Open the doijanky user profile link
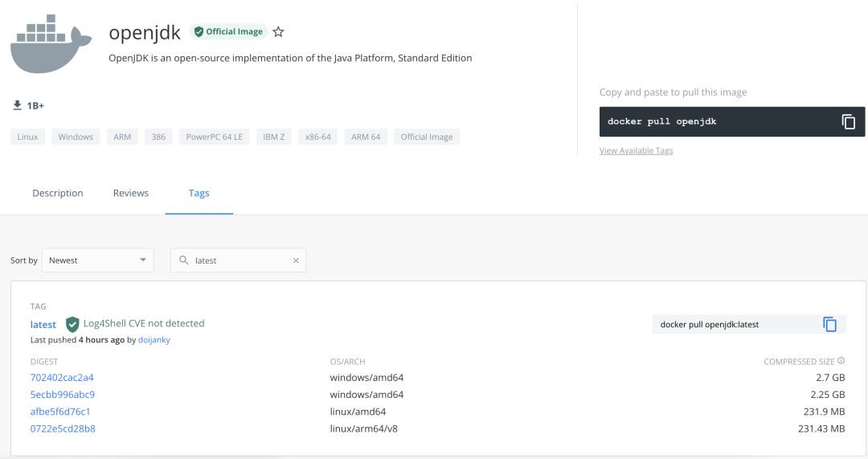 [153, 340]
